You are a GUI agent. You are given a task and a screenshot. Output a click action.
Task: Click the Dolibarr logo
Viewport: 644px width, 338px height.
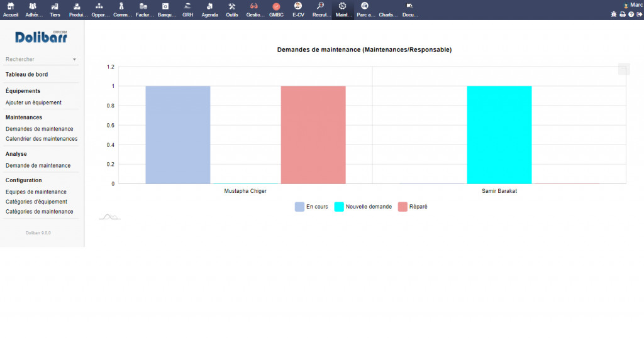41,37
